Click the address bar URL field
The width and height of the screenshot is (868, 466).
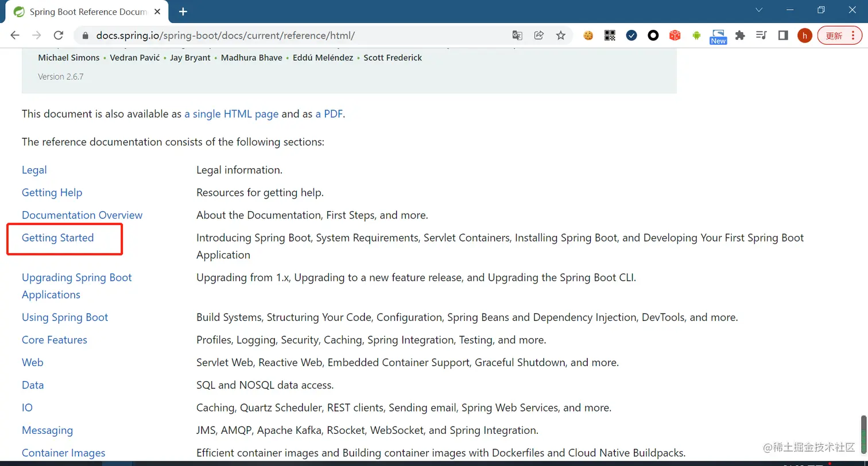287,36
